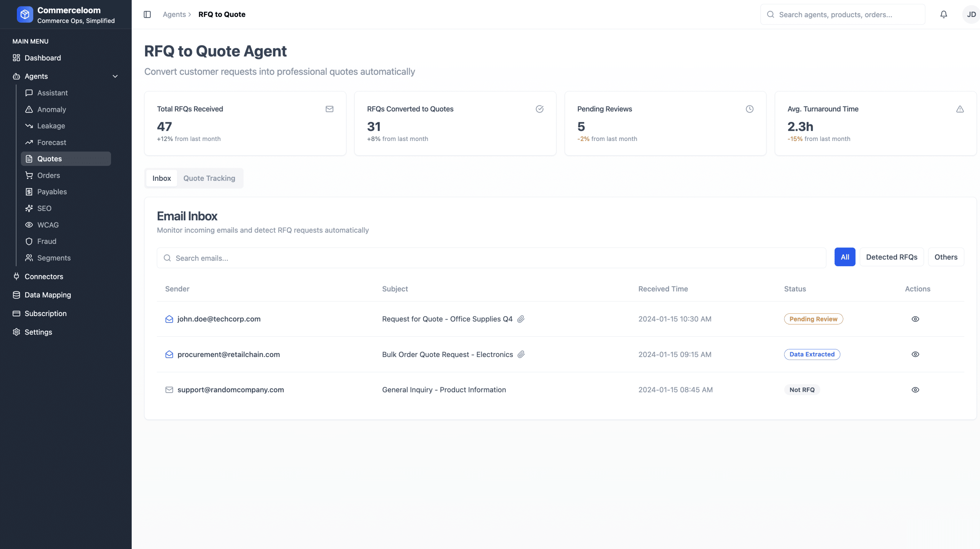Click attachment paperclip on Office Supplies email
This screenshot has height=549, width=980.
point(521,319)
